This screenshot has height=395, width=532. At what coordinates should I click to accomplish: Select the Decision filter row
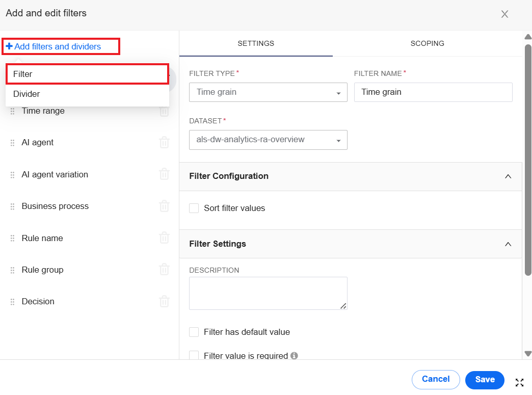point(90,301)
